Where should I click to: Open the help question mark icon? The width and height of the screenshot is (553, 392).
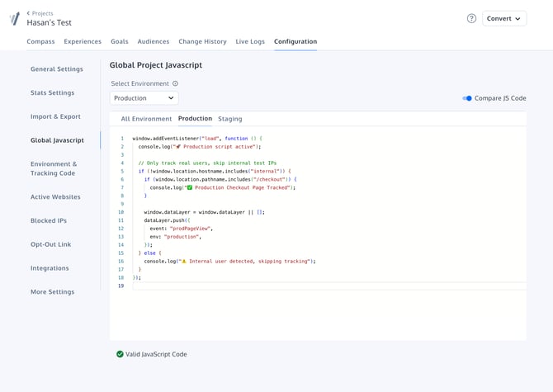tap(471, 18)
